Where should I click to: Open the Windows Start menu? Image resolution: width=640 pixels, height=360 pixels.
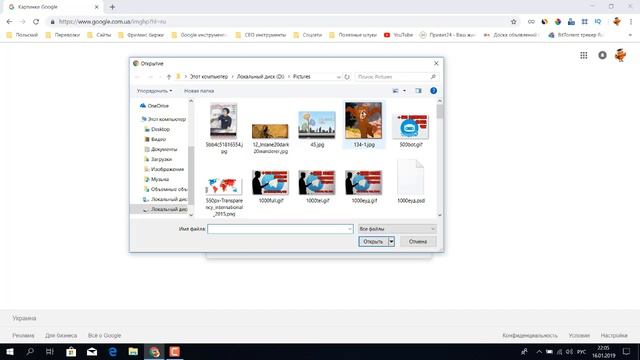[x=10, y=351]
